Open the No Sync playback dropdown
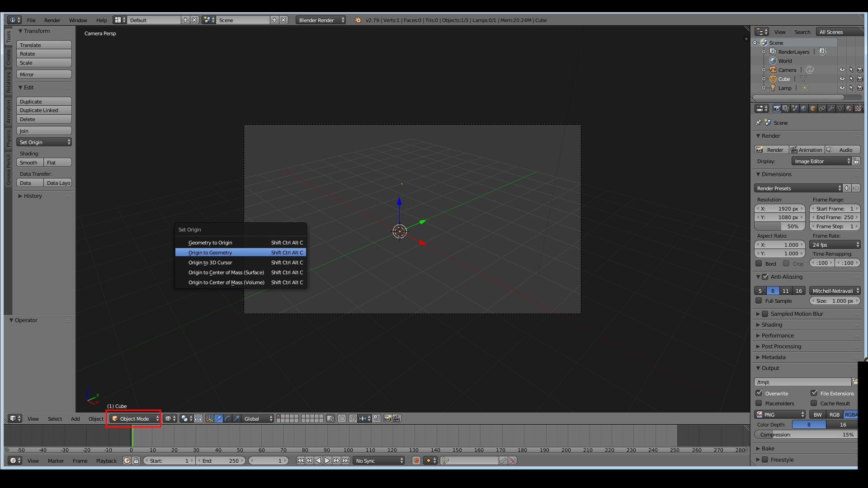 379,460
